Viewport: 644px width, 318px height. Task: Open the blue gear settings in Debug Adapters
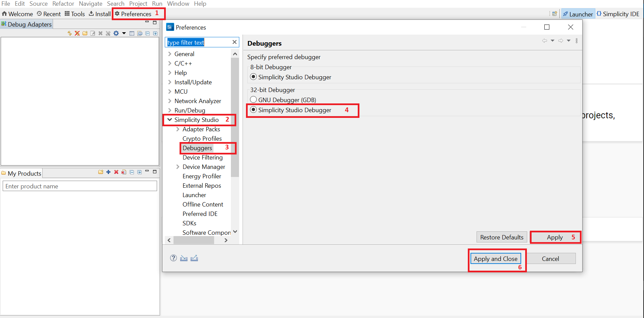point(116,33)
